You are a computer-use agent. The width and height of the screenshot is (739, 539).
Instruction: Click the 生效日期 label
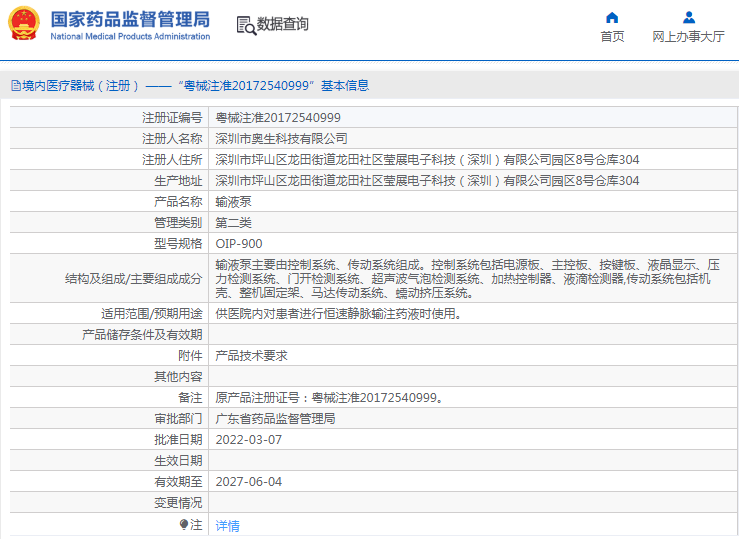[178, 461]
